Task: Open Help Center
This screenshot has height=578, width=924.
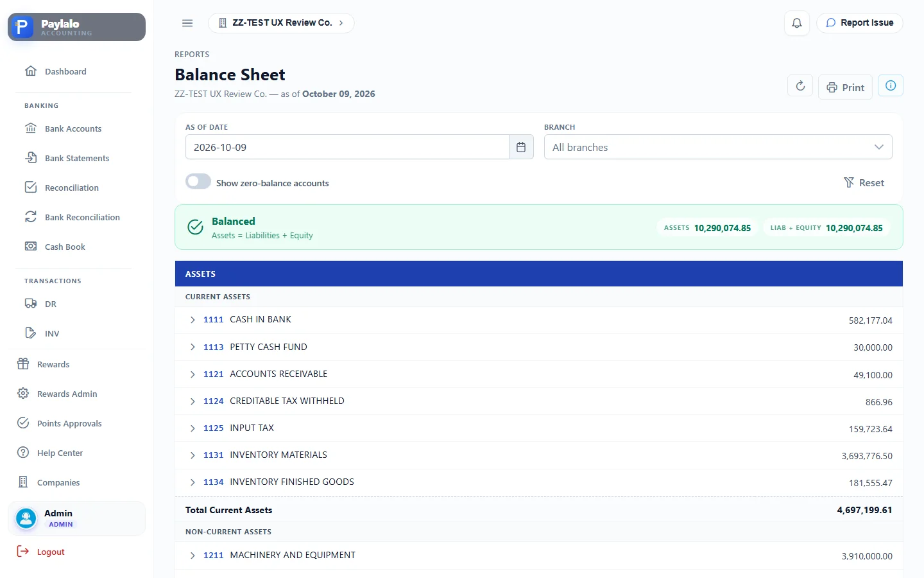Action: [x=77, y=453]
